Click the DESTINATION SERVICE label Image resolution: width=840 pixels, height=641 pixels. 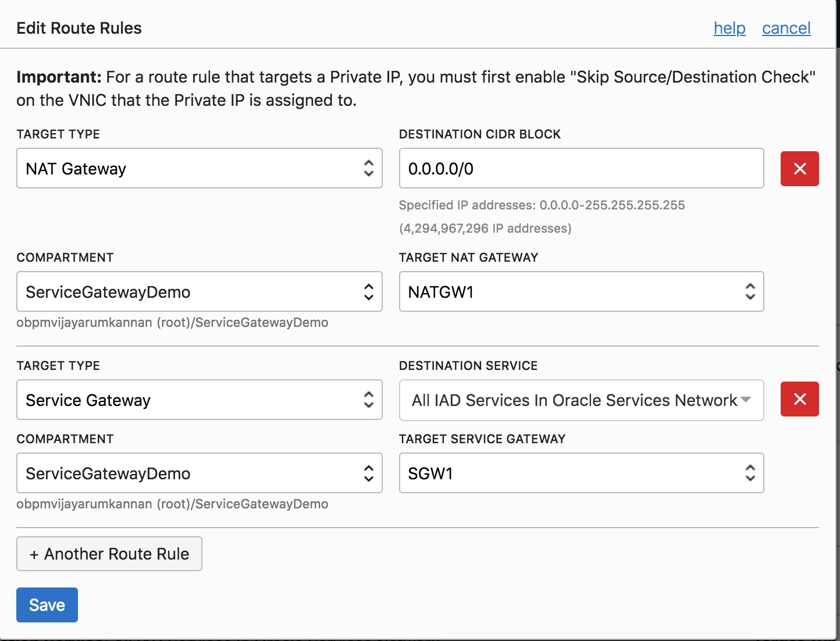coord(468,366)
